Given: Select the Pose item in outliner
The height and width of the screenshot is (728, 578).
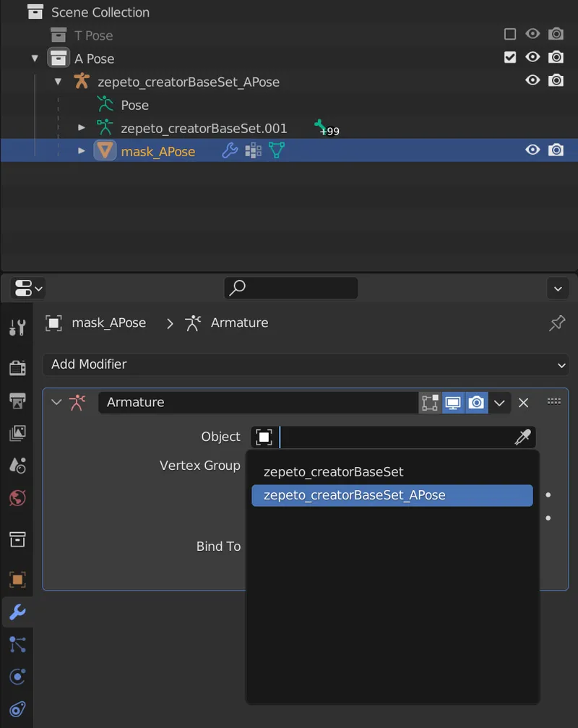Looking at the screenshot, I should [x=134, y=105].
